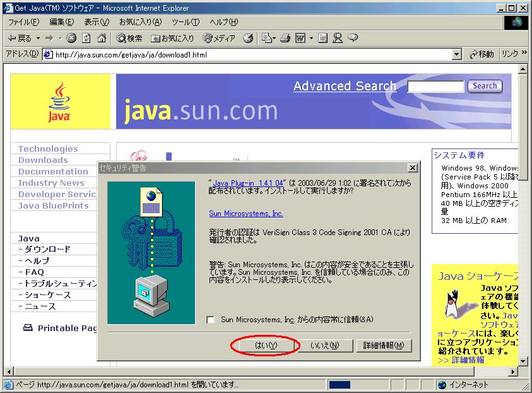
Task: Click the horizontal scrollbar right arrow
Action: (513, 372)
